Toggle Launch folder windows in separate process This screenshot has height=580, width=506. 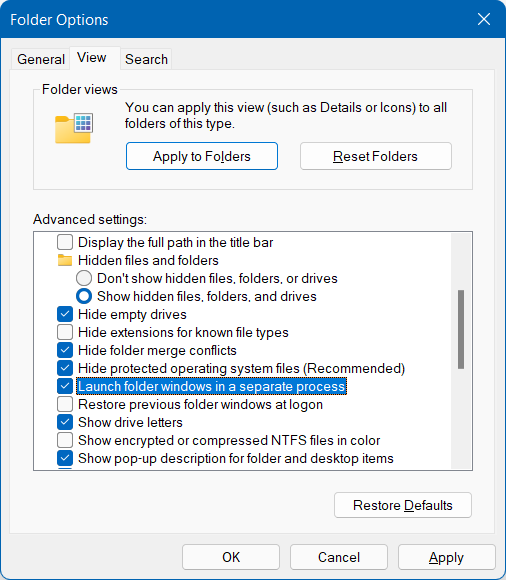click(65, 386)
